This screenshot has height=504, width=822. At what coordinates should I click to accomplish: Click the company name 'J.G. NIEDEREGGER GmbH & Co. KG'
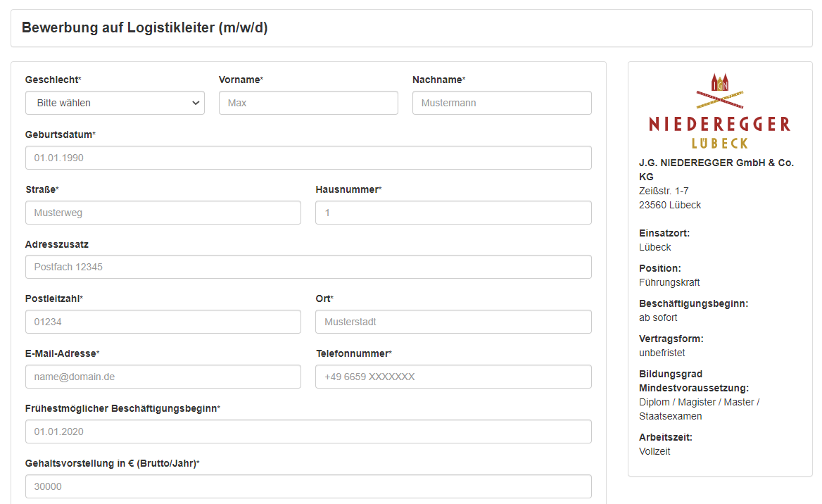(716, 169)
